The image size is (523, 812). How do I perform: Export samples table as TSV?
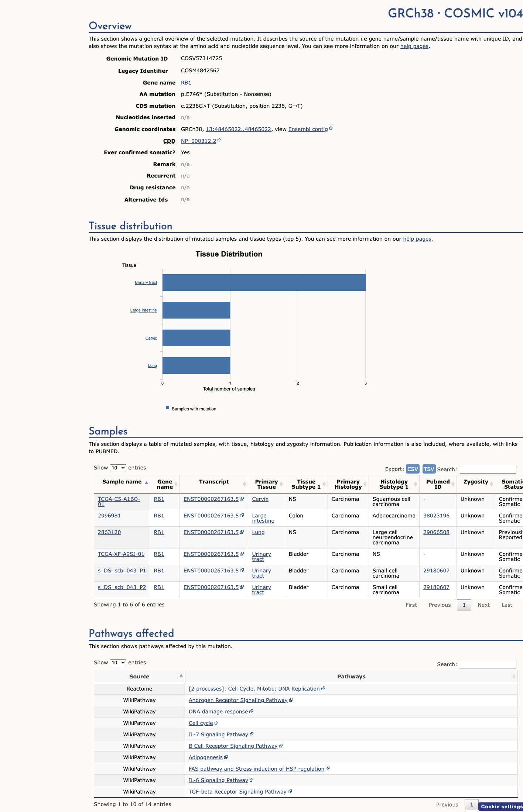tap(429, 469)
